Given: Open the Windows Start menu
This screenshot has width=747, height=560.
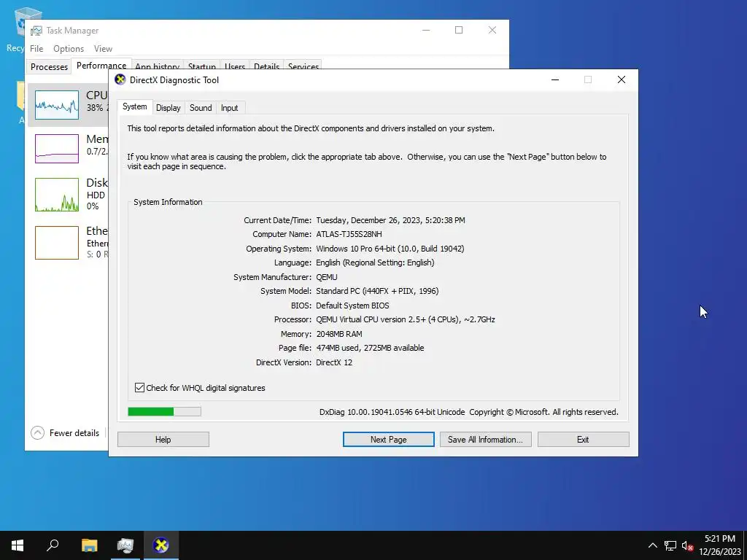Looking at the screenshot, I should click(x=18, y=545).
